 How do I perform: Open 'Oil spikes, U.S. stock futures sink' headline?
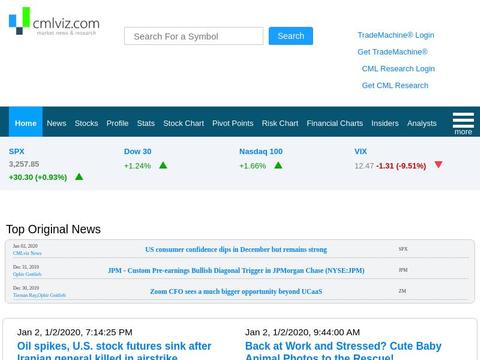point(114,352)
